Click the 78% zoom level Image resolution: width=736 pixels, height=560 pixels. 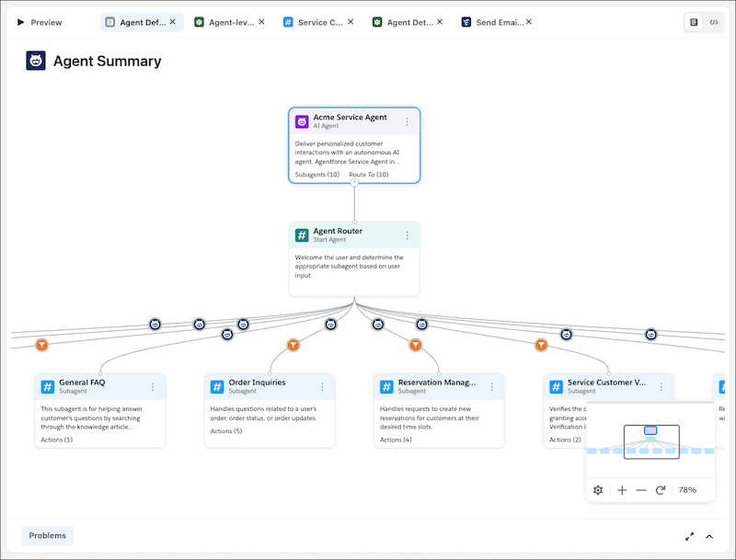pyautogui.click(x=687, y=490)
